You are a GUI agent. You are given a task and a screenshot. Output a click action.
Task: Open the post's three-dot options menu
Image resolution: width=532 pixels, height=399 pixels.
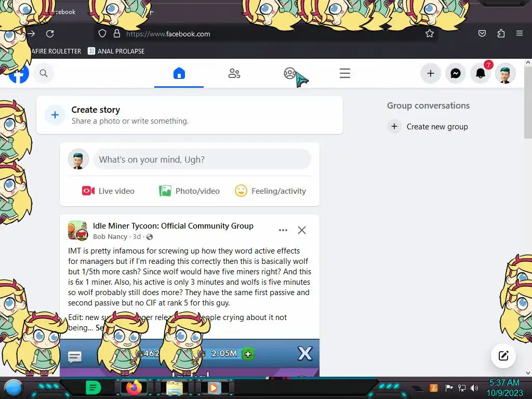coord(283,230)
